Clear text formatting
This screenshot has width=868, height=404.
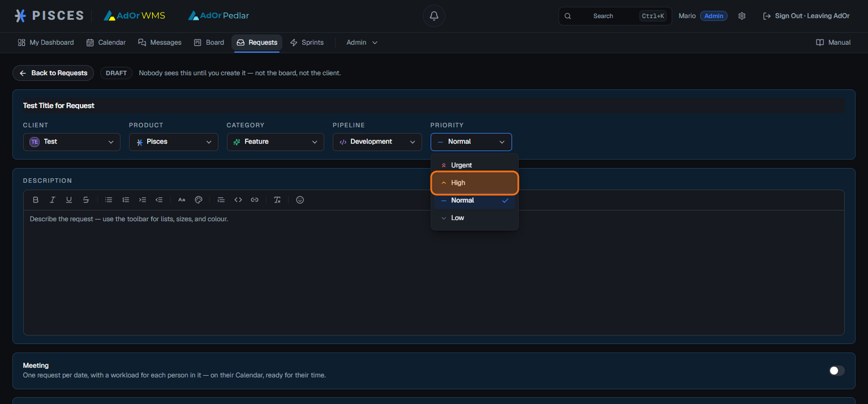[277, 200]
